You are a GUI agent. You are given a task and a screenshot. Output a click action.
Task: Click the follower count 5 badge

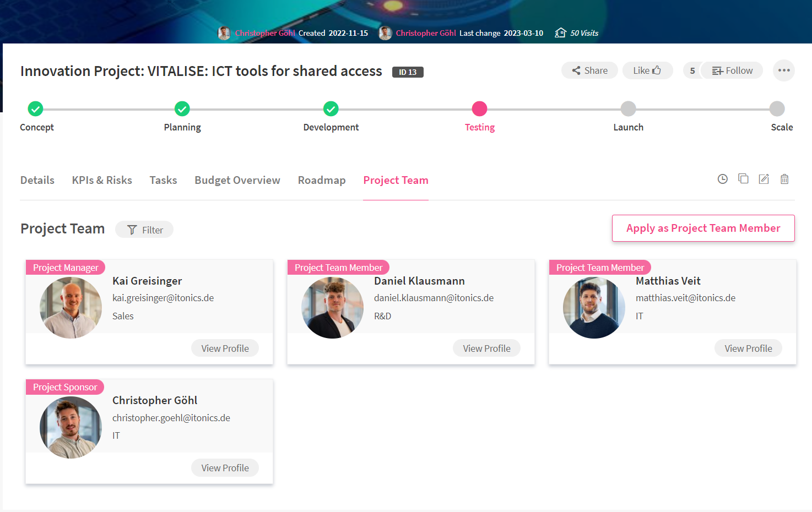click(692, 70)
